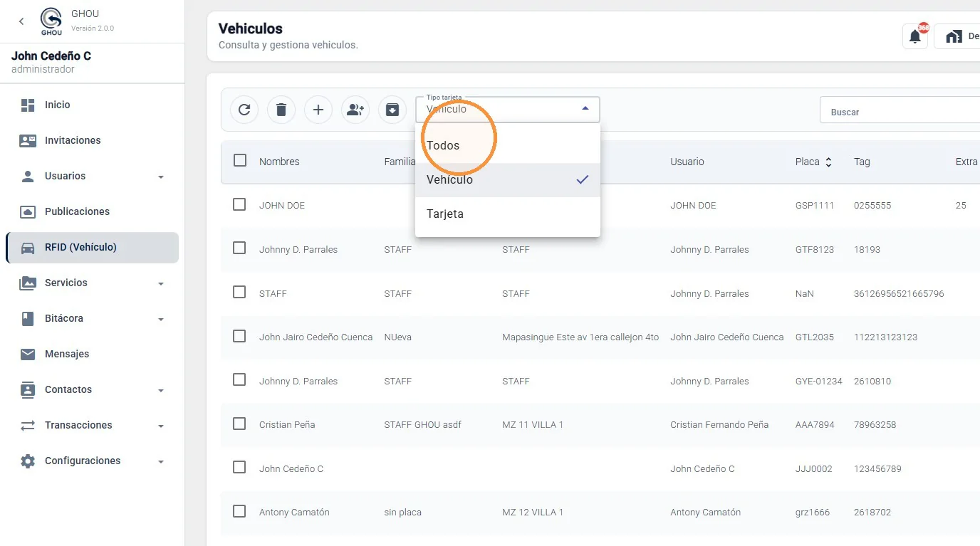This screenshot has width=980, height=546.
Task: Click the Mensajes envelope icon
Action: [x=28, y=354]
